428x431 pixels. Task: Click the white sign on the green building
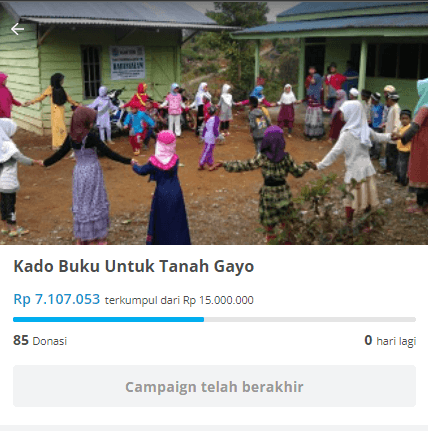pos(128,63)
